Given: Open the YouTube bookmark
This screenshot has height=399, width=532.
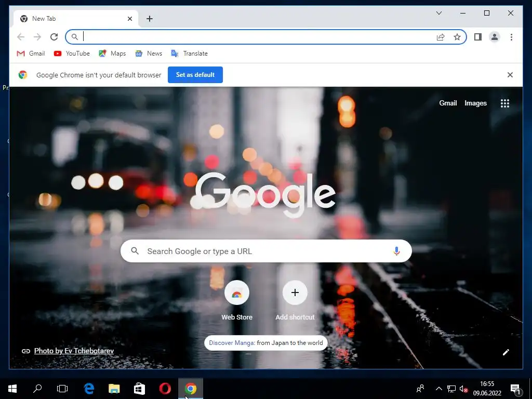Looking at the screenshot, I should pyautogui.click(x=72, y=54).
